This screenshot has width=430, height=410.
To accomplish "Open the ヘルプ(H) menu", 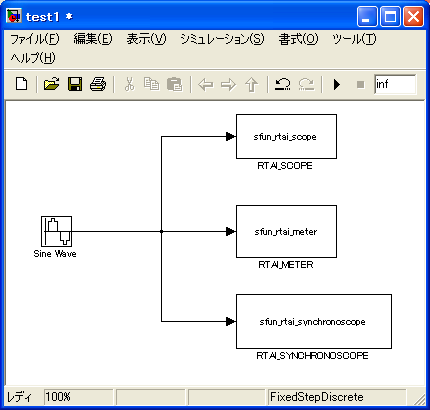I will click(x=33, y=58).
